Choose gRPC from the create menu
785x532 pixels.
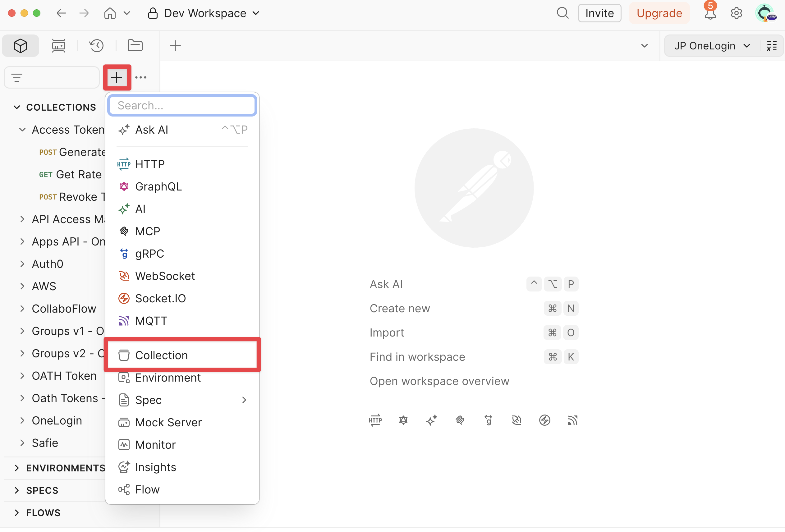[x=182, y=254]
